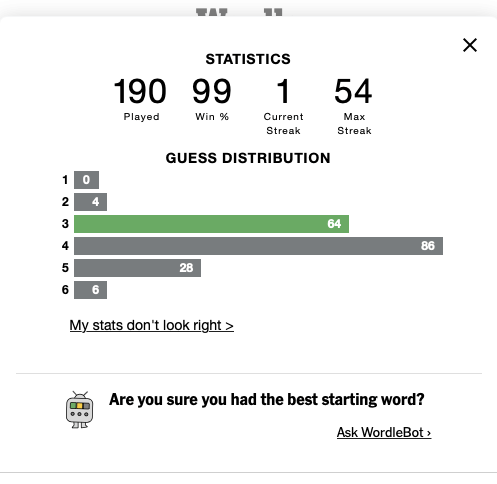The image size is (497, 484).
Task: Click the row label 3 in distribution
Action: pyautogui.click(x=65, y=224)
